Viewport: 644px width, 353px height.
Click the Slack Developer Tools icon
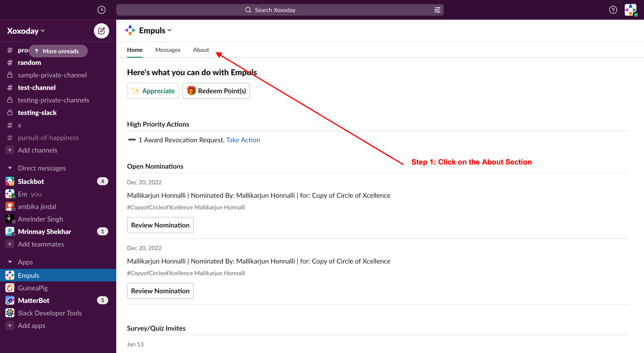[10, 313]
